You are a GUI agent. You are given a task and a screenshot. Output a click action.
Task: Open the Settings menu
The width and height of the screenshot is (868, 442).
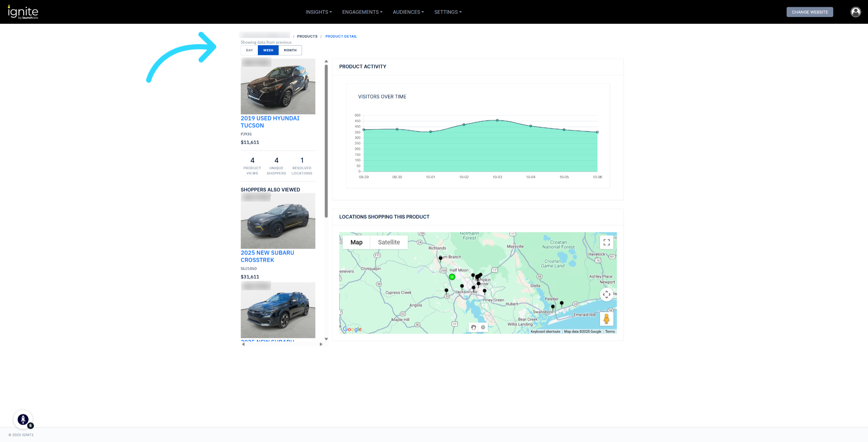tap(448, 12)
